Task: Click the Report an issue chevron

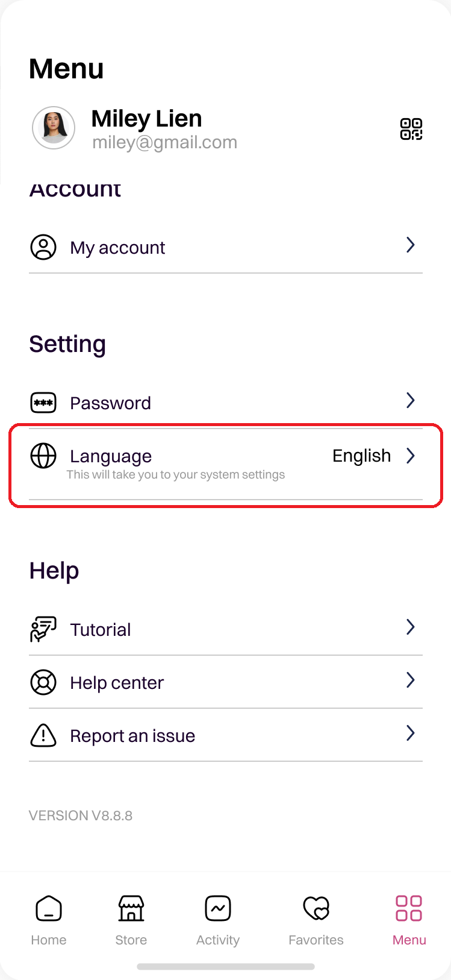Action: (411, 733)
